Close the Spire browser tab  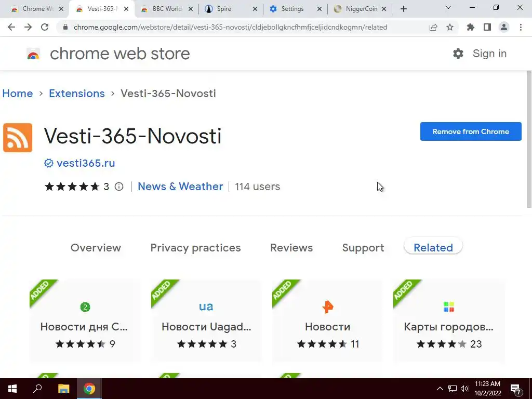pos(255,9)
